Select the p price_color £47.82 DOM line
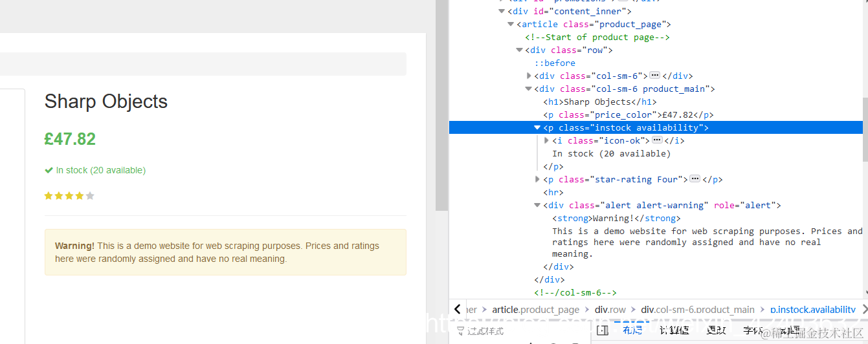Image resolution: width=868 pixels, height=344 pixels. (x=628, y=114)
